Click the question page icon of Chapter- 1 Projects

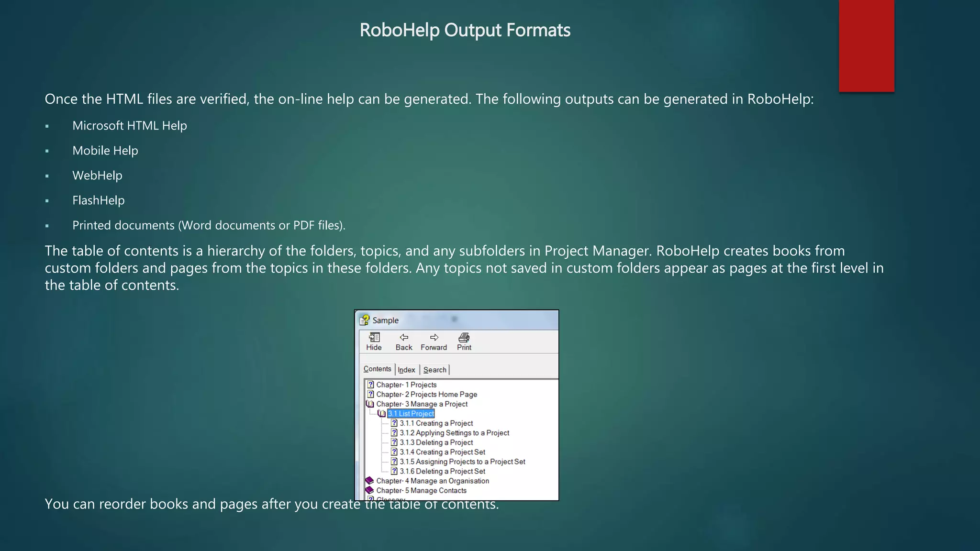[370, 384]
